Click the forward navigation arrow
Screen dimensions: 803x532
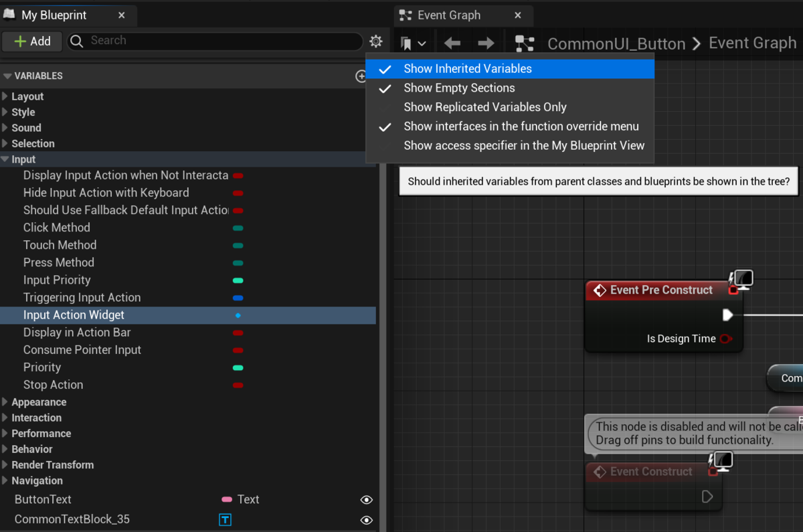coord(486,41)
